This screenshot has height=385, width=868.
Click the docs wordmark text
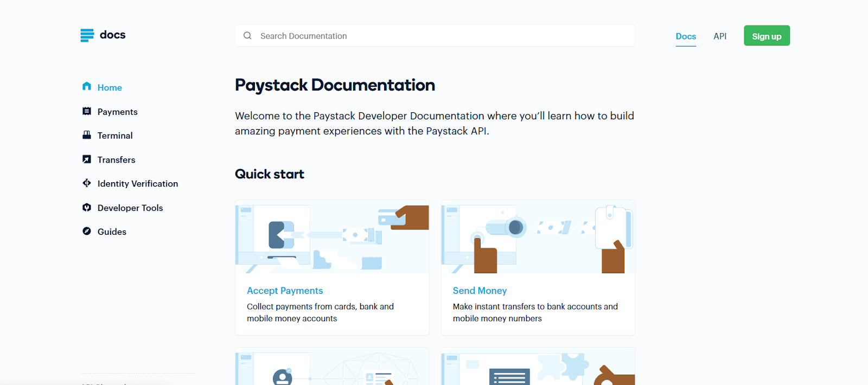pyautogui.click(x=113, y=35)
